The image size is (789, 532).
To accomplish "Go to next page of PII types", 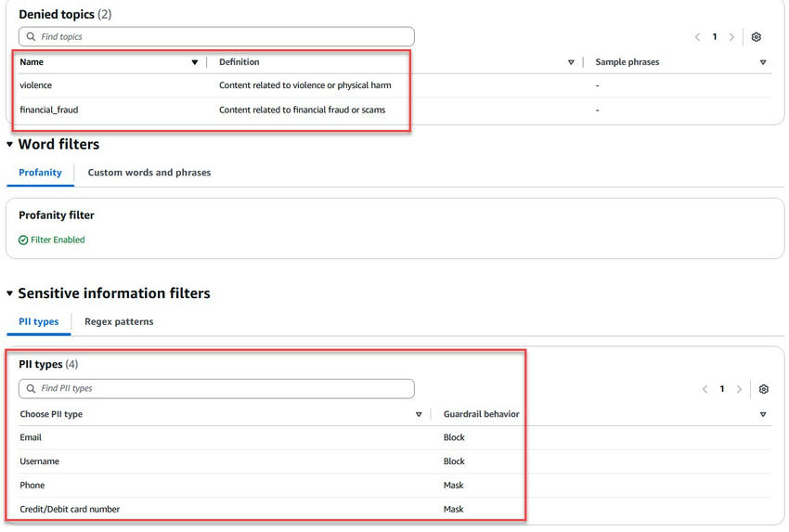I will (x=739, y=389).
